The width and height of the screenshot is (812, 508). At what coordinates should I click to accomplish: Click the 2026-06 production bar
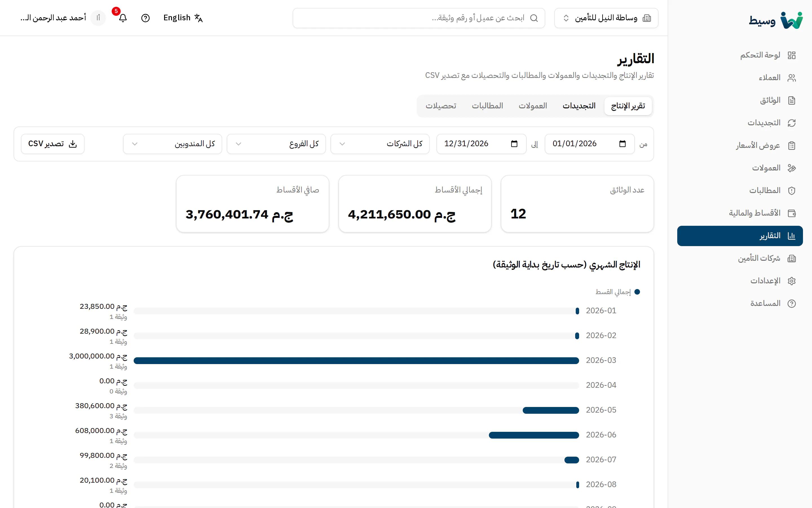[x=534, y=435]
